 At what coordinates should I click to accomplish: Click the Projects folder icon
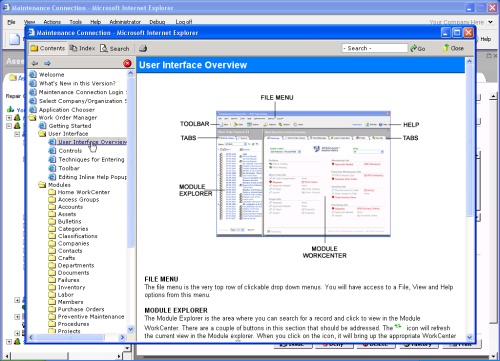click(x=52, y=331)
